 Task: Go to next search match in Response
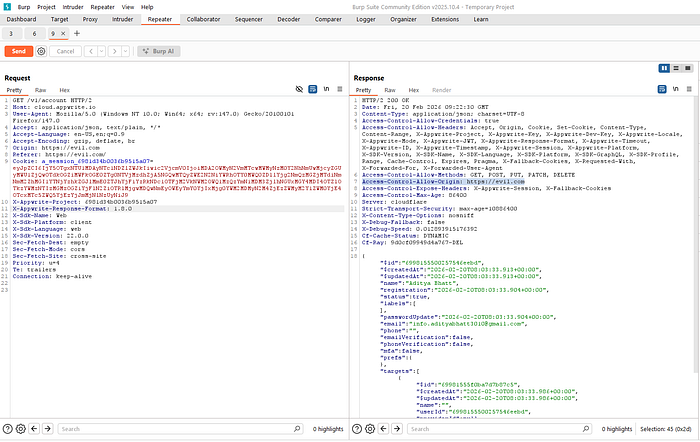[x=397, y=429]
